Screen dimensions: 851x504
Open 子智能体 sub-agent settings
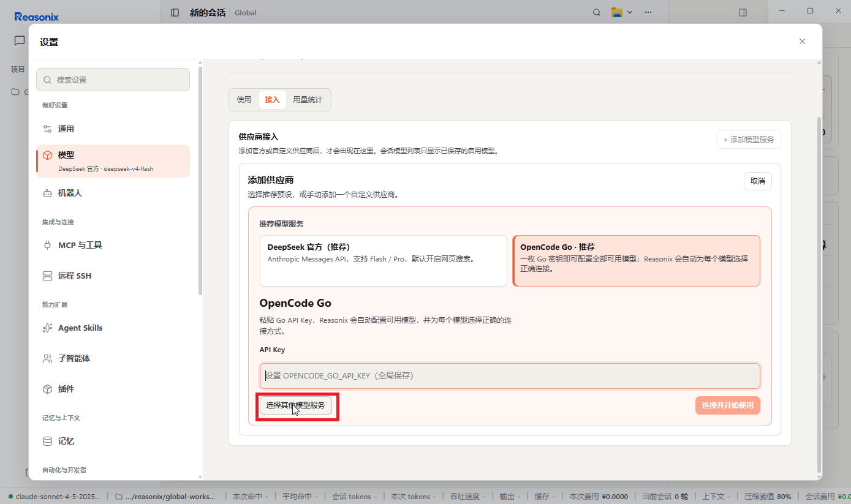point(113,358)
